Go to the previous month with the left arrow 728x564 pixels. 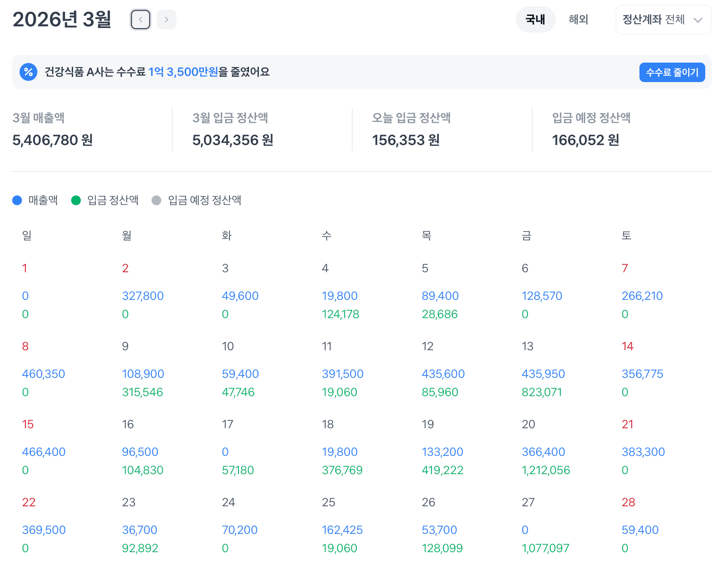click(141, 19)
